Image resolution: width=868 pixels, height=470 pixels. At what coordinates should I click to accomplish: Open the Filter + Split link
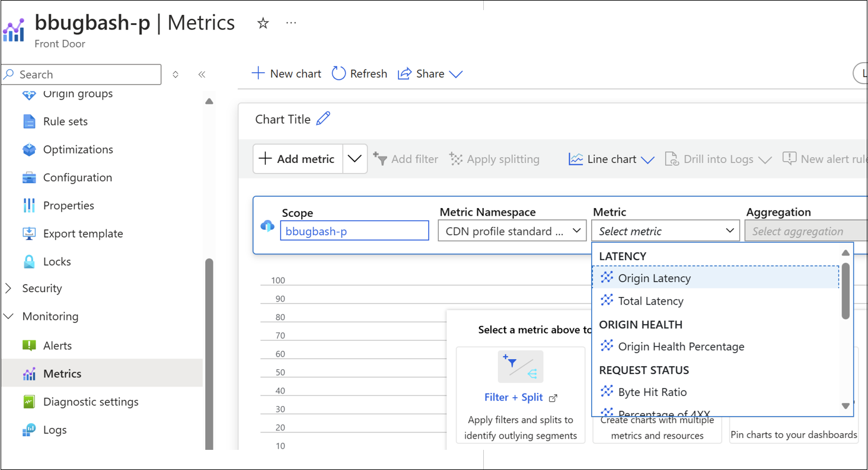[x=514, y=397]
